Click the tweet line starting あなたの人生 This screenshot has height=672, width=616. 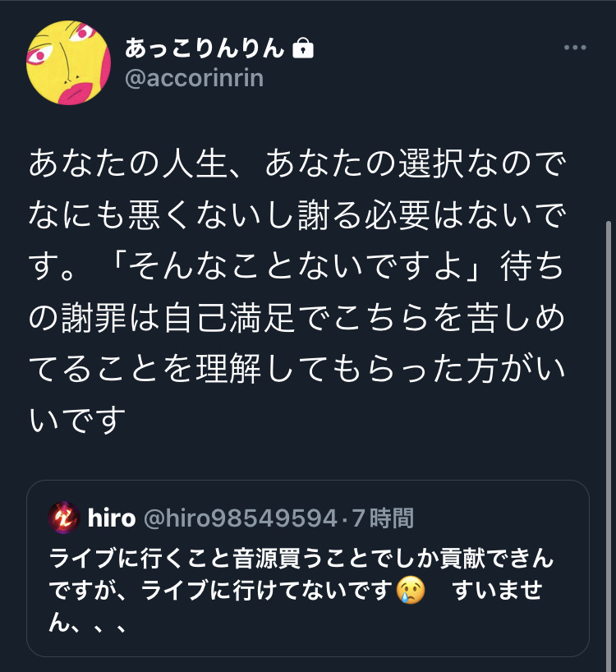pyautogui.click(x=297, y=163)
